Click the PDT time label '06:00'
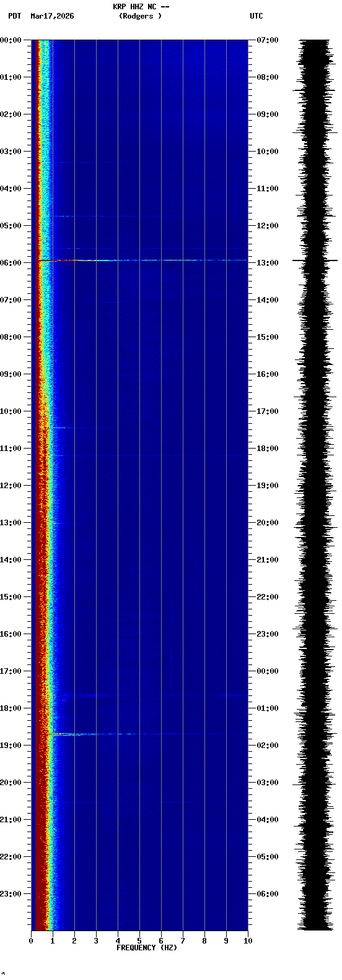The height and width of the screenshot is (980, 342). tap(11, 263)
